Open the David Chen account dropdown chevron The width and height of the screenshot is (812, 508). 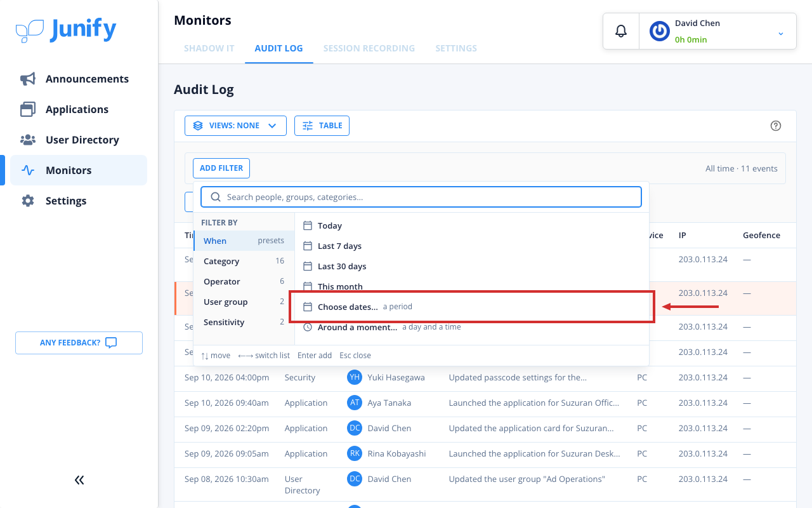(x=781, y=33)
